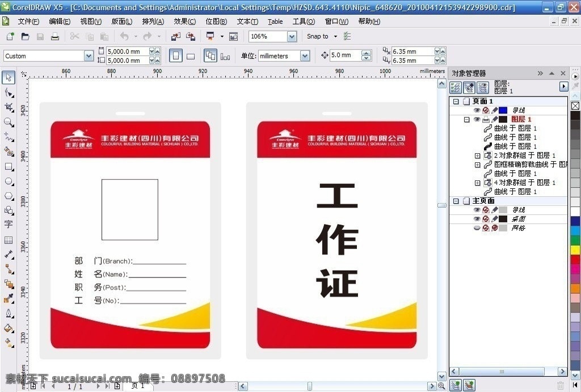The width and height of the screenshot is (581, 392).
Task: Collapse the 页面 1 tree node
Action: [456, 102]
